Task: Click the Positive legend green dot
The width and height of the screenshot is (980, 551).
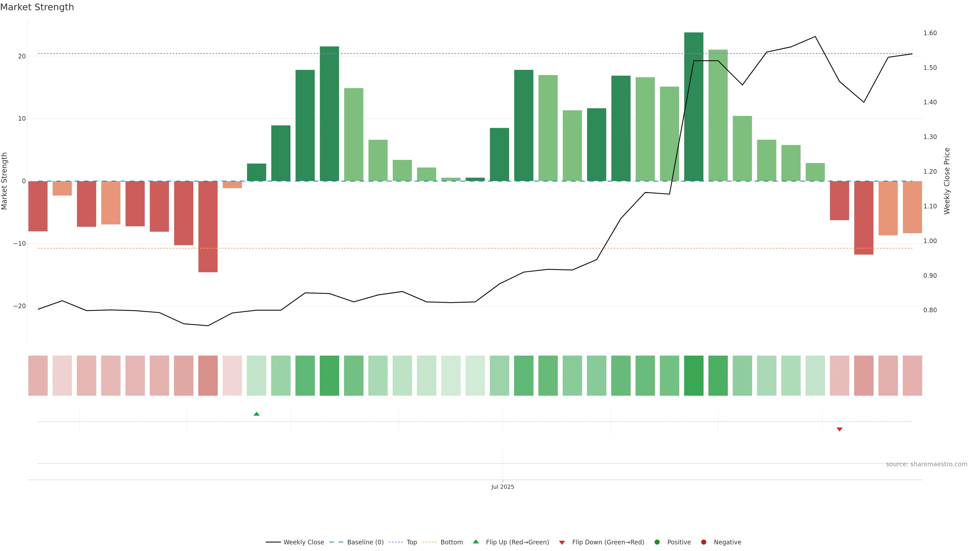Action: (657, 542)
